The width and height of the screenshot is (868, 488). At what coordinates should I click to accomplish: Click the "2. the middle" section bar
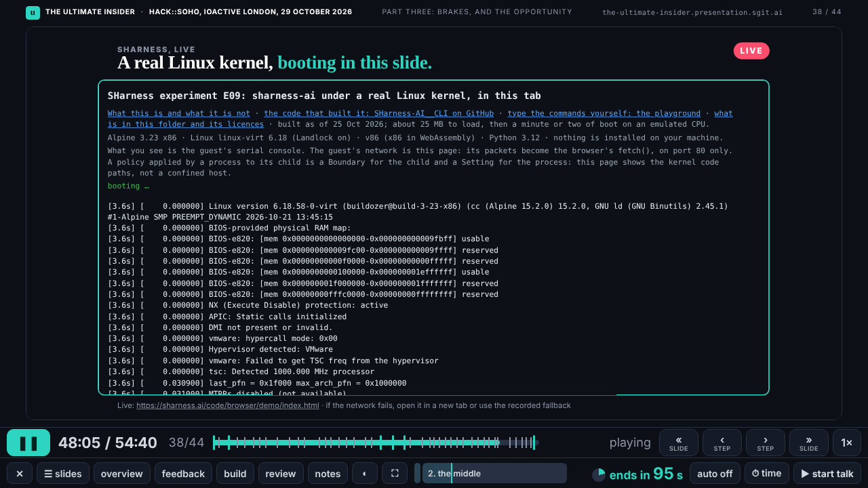click(x=494, y=473)
